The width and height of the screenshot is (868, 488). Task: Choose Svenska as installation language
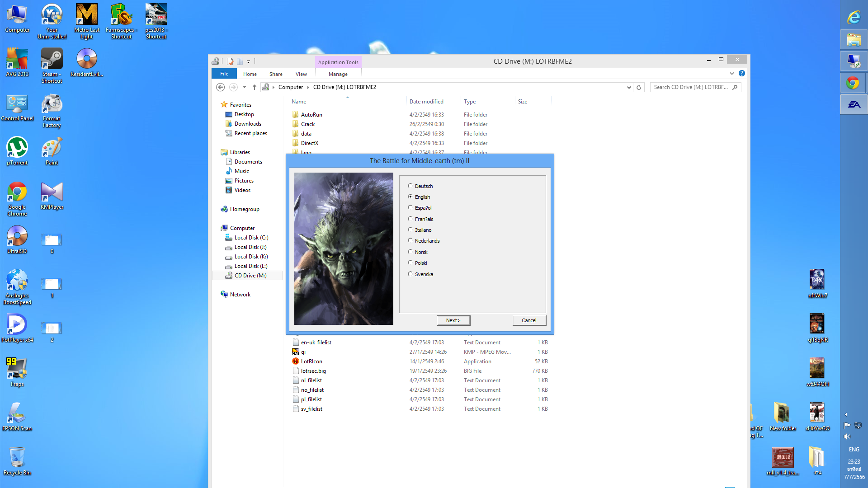pos(410,274)
